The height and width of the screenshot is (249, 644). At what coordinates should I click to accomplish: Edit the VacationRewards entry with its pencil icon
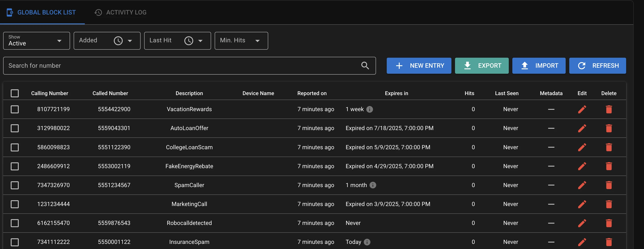[x=582, y=109]
